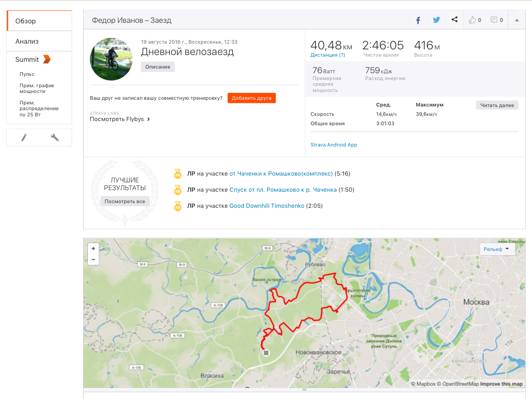Collapse the activity header arrow
Image resolution: width=532 pixels, height=399 pixels.
click(516, 20)
